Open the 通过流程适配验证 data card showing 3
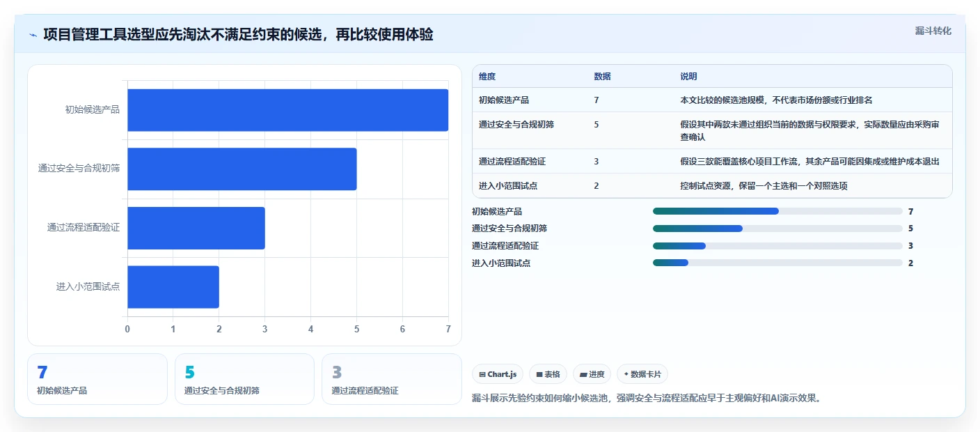This screenshot has height=432, width=980. click(392, 379)
